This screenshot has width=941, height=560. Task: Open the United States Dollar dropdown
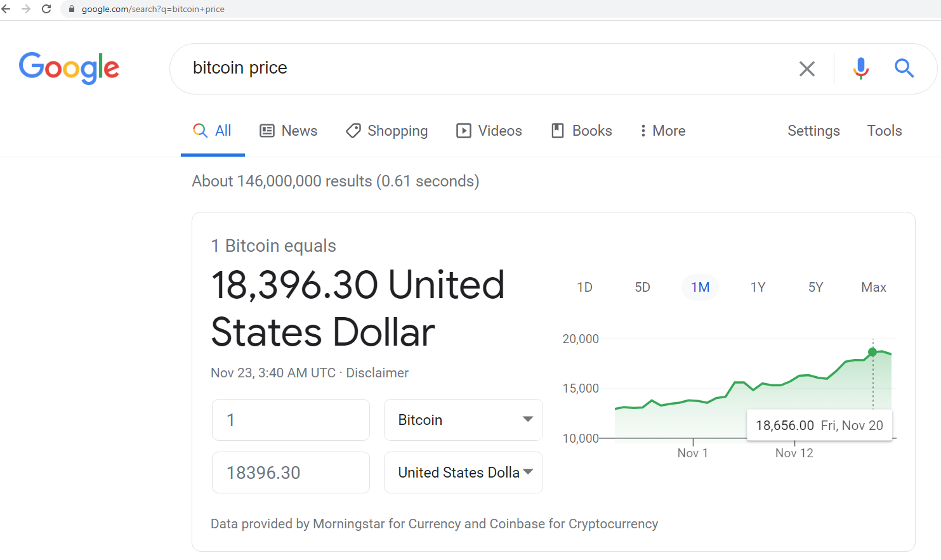[463, 472]
